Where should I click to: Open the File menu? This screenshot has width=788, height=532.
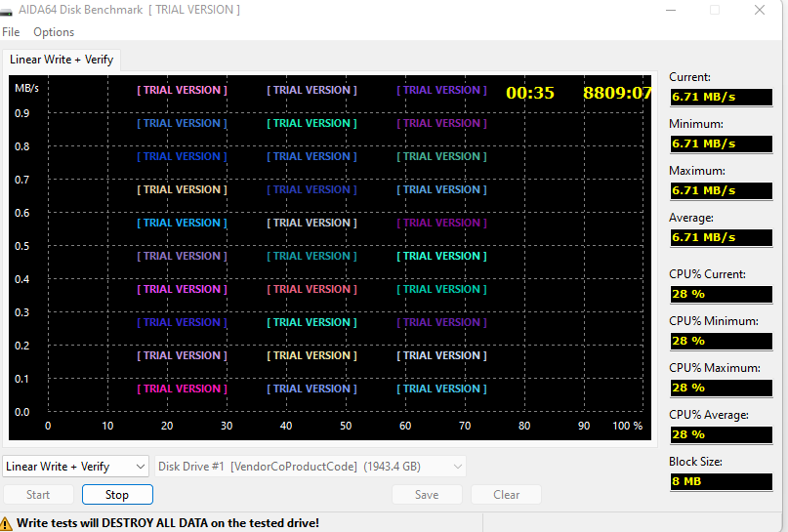point(11,32)
